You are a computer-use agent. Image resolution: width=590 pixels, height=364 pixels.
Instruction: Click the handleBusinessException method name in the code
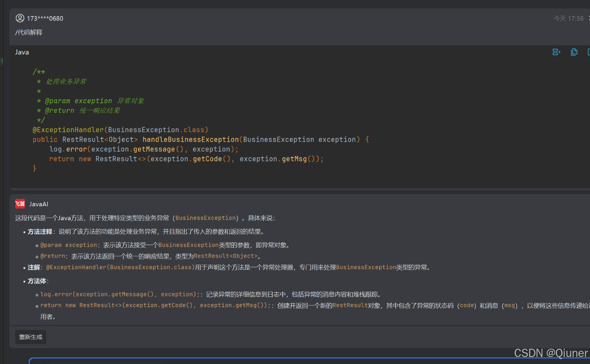(191, 140)
